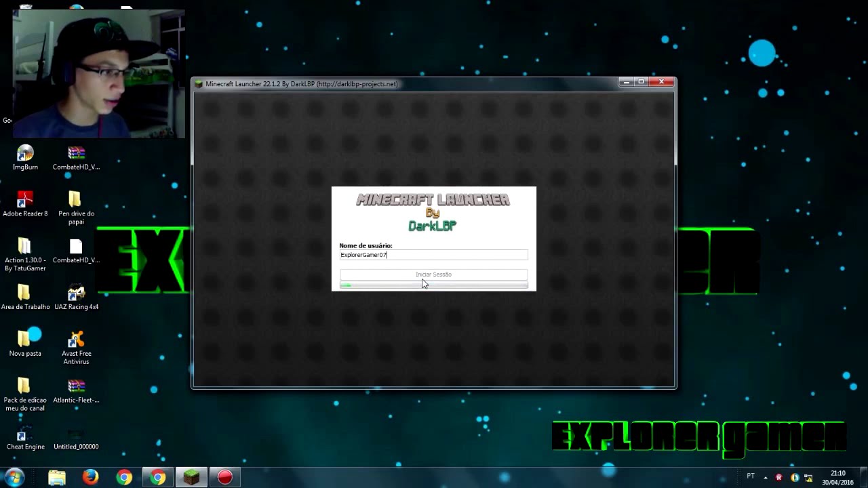Show hidden system tray icons

tap(766, 477)
